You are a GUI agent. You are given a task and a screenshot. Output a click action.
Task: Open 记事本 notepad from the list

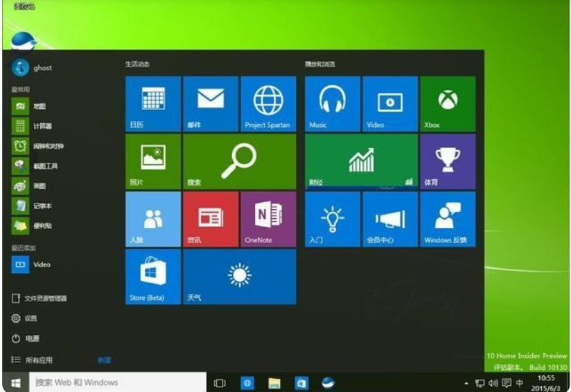32,206
